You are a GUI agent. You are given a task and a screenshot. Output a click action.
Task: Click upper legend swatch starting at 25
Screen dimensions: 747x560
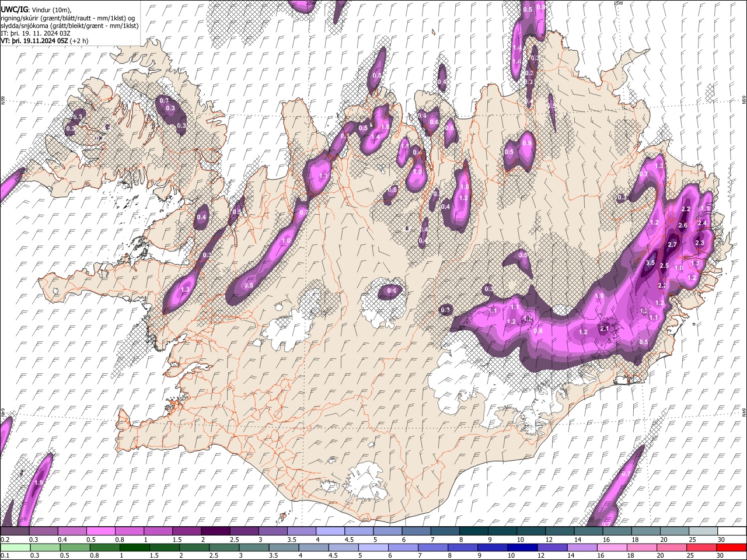coord(703,531)
